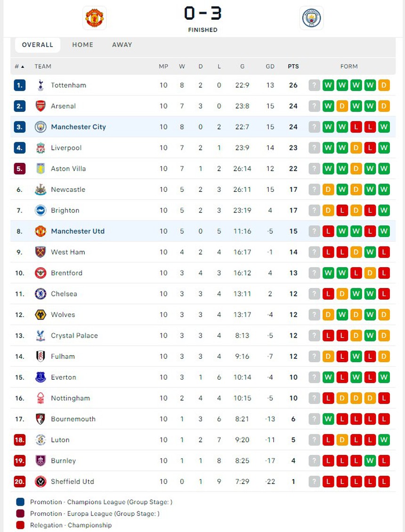The image size is (405, 532).
Task: Sort the table by the GD column header
Action: 270,66
